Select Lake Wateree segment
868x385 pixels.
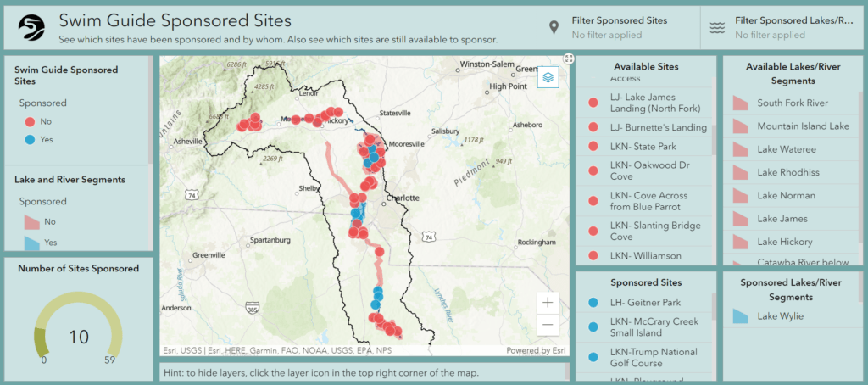792,149
